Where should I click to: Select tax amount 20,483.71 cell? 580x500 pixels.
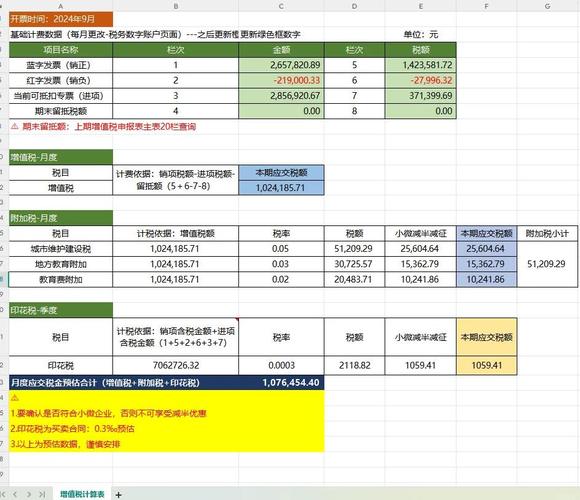354,280
